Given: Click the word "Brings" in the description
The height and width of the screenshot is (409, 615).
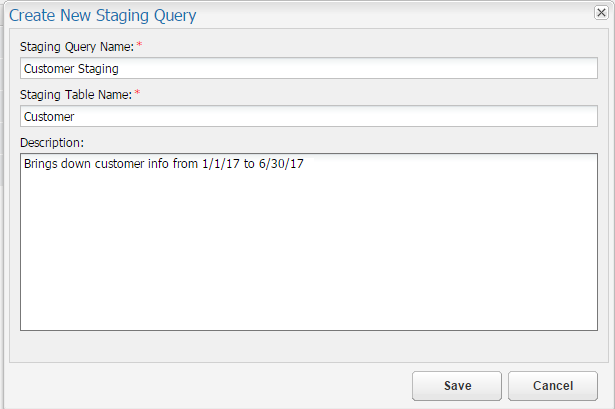Looking at the screenshot, I should [41, 164].
